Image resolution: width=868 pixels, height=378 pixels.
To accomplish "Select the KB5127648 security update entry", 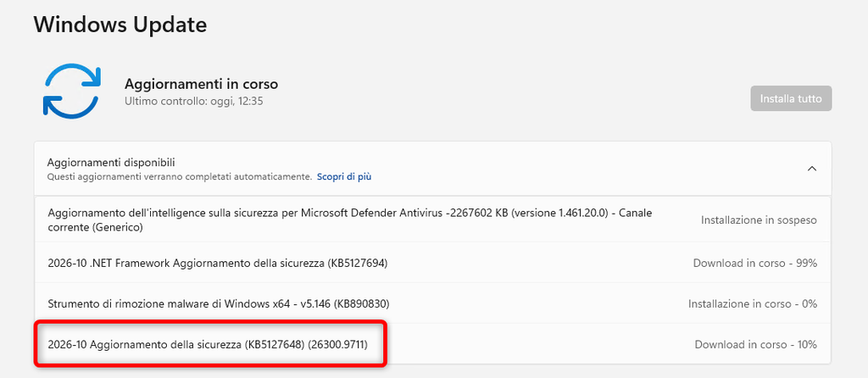I will pyautogui.click(x=432, y=344).
